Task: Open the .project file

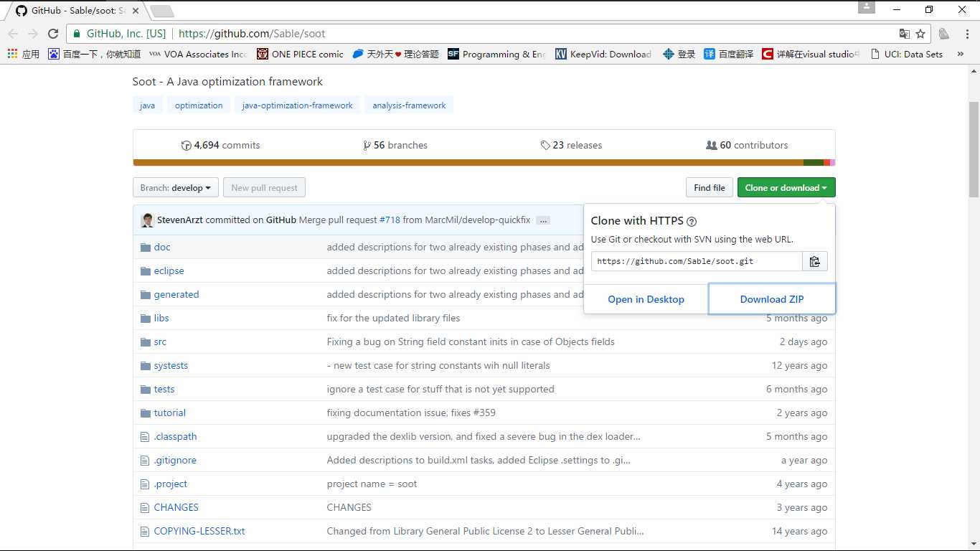Action: click(x=171, y=484)
